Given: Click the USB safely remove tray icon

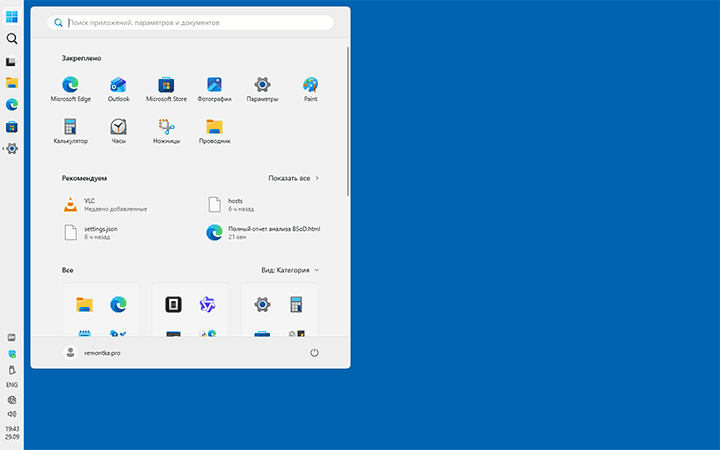Looking at the screenshot, I should pyautogui.click(x=12, y=370).
